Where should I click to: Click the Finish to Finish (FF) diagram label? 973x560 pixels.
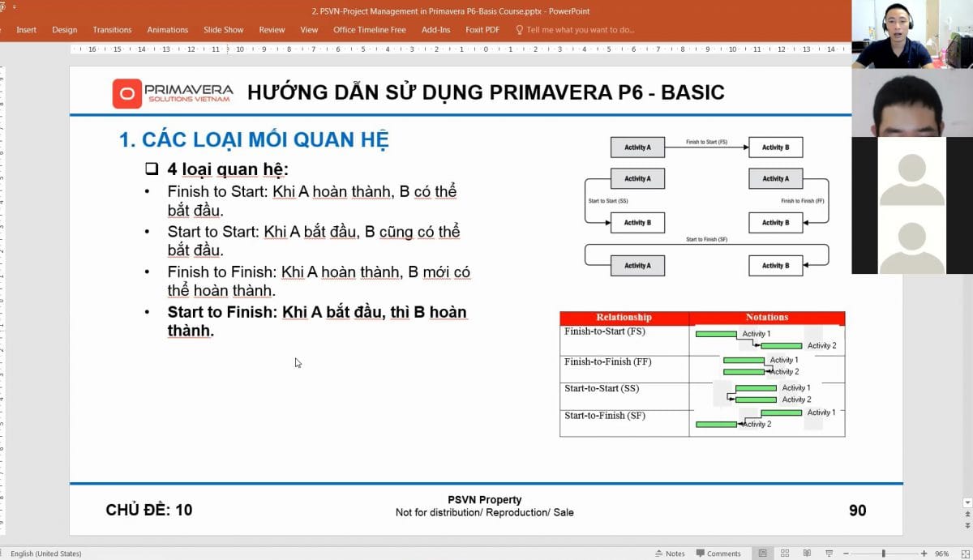point(803,200)
